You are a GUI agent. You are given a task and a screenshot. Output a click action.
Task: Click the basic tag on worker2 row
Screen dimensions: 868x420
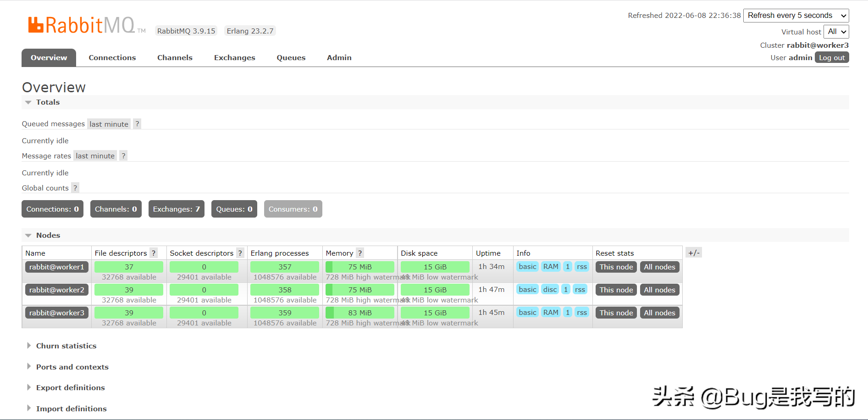527,290
